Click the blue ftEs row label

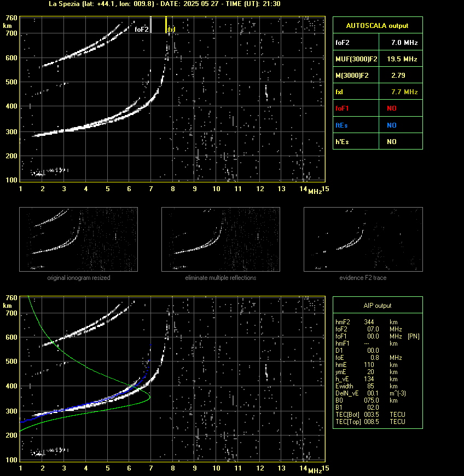tap(341, 125)
